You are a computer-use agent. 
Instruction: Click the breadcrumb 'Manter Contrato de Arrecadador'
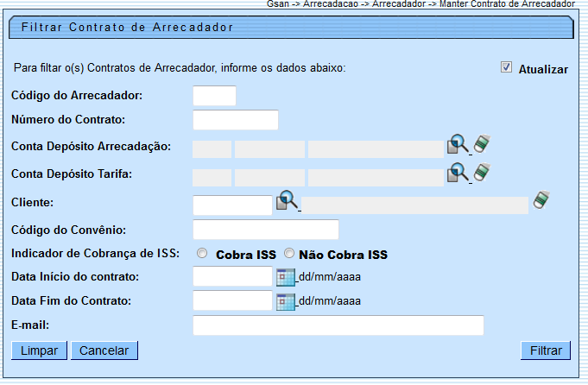click(x=507, y=3)
